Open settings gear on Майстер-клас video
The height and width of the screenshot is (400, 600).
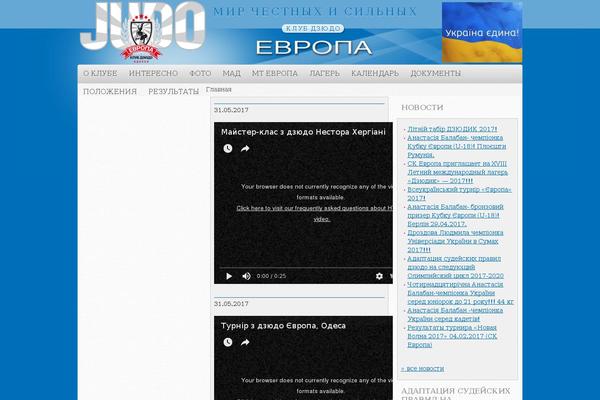[379, 276]
